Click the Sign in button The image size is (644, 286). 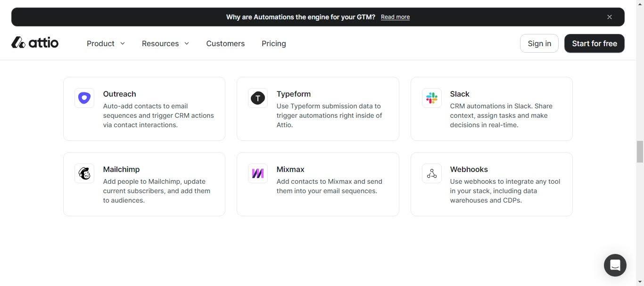point(539,43)
